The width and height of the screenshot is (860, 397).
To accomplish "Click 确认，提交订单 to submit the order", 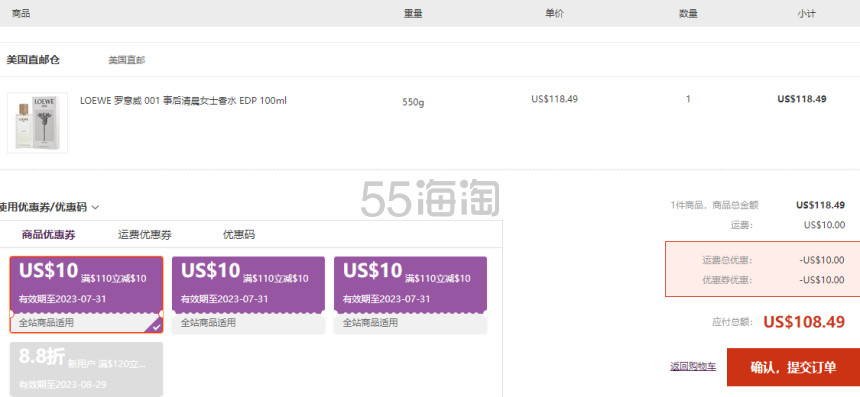I will click(793, 367).
